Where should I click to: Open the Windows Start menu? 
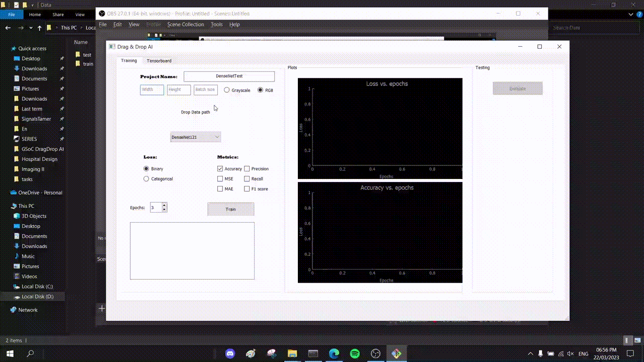point(10,354)
